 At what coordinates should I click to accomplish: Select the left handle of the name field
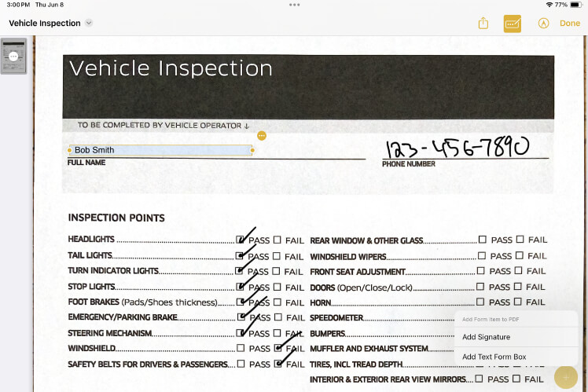69,150
